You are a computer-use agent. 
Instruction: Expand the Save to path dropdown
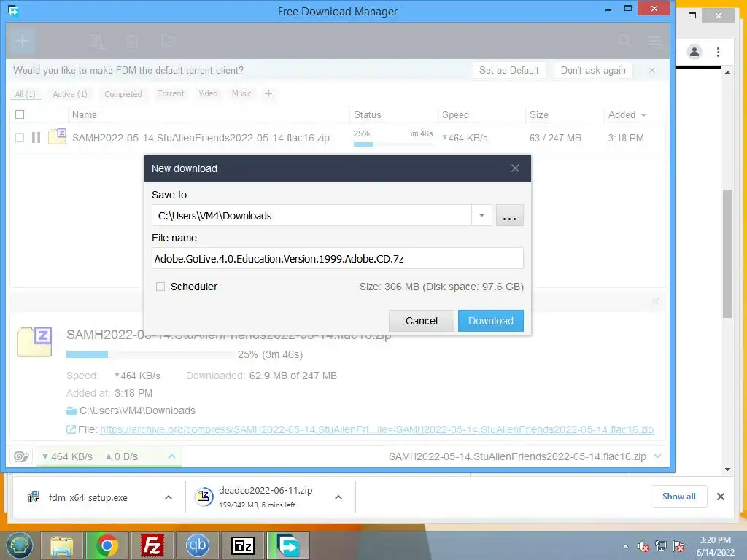(481, 215)
